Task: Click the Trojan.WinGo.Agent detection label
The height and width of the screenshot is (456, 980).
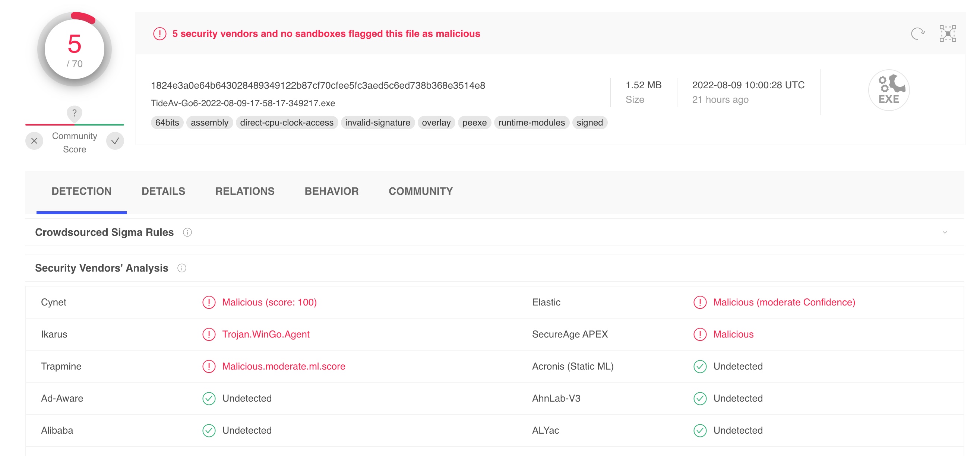Action: 266,334
